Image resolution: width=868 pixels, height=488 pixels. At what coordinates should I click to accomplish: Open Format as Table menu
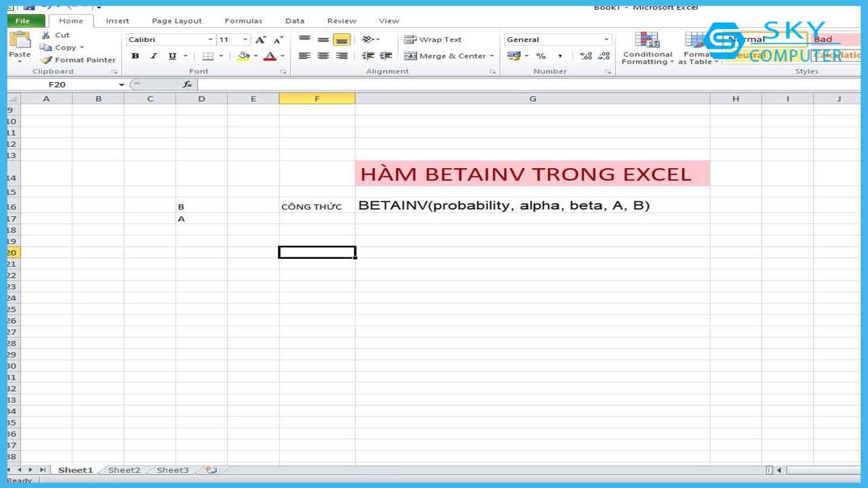tap(697, 49)
